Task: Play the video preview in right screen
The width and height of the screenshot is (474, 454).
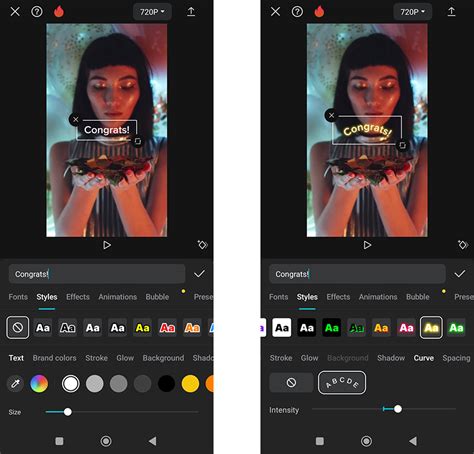Action: pos(367,245)
